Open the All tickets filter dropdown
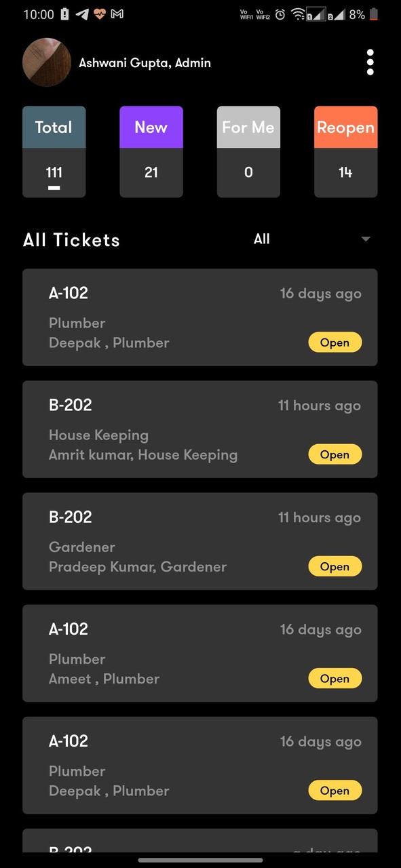Screen dimensions: 401x868 pos(261,239)
